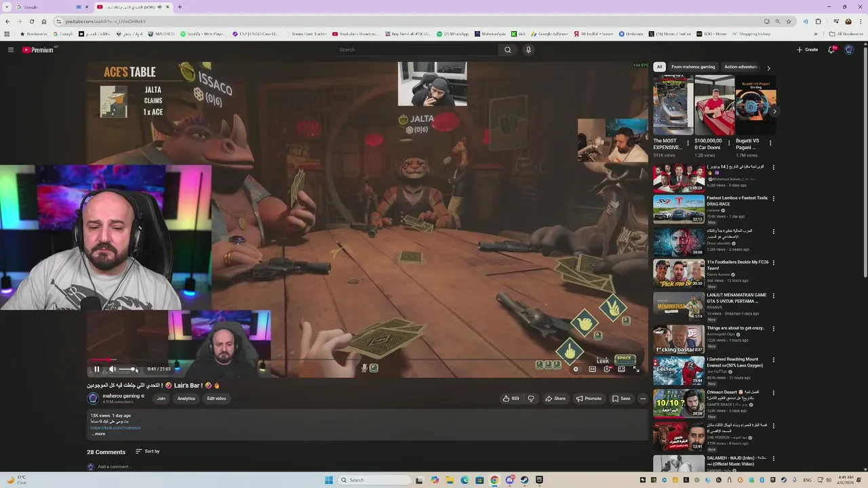This screenshot has width=868, height=488.
Task: Like the video with thumbs up
Action: 511,399
